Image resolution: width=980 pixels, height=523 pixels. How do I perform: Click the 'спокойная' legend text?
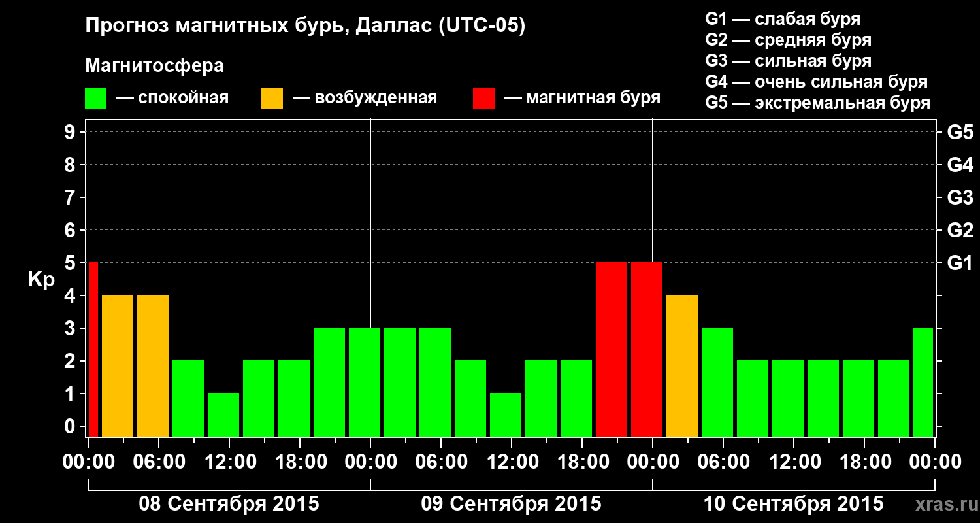tap(183, 99)
